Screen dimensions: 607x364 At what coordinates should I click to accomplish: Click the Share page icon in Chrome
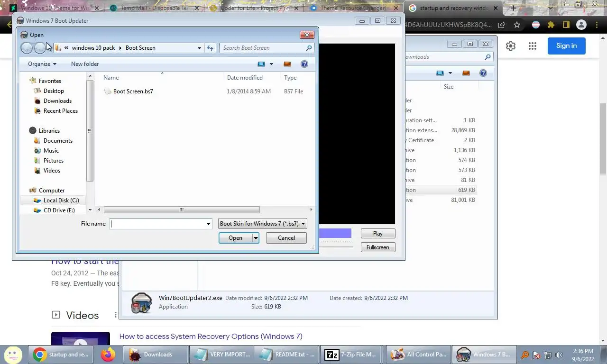[502, 25]
